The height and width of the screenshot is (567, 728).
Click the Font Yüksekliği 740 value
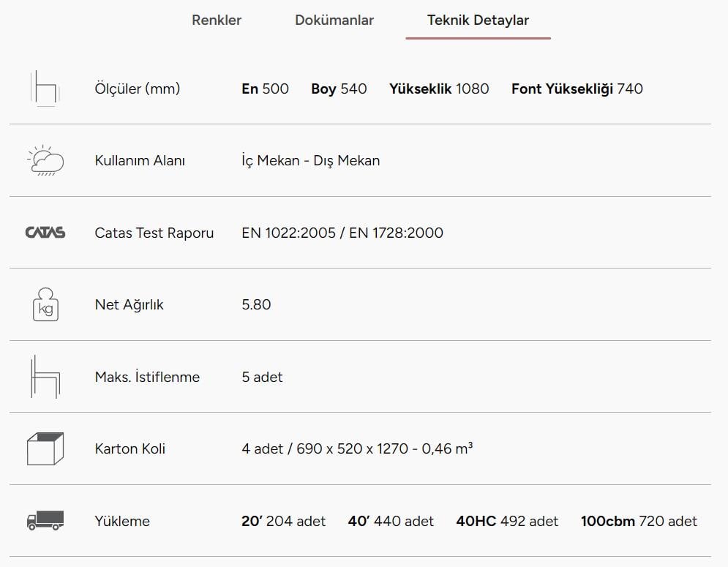pyautogui.click(x=577, y=89)
